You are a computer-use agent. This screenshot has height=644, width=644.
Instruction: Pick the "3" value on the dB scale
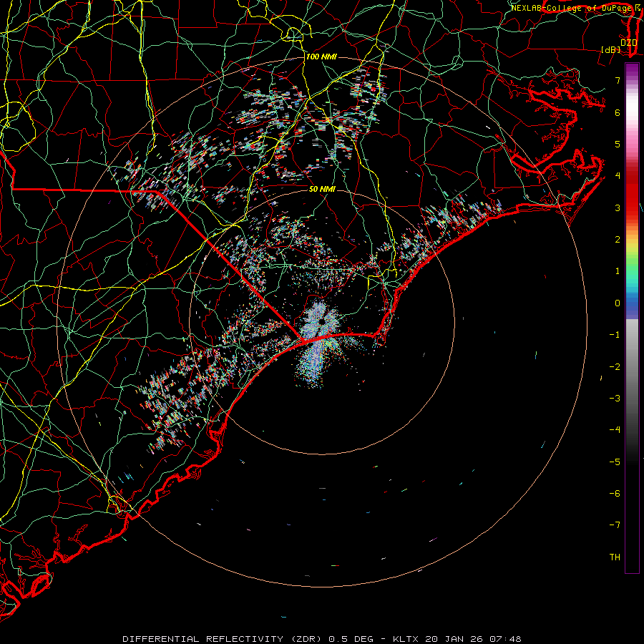pos(618,208)
